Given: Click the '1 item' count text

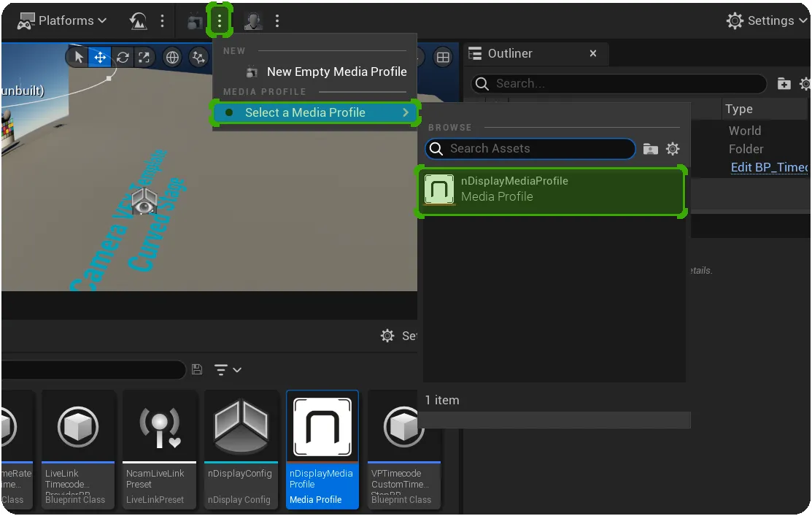Looking at the screenshot, I should (x=441, y=400).
